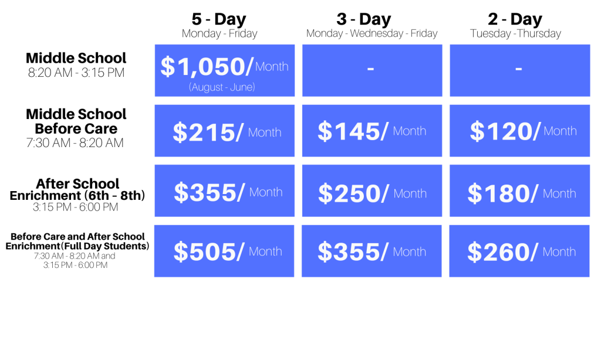Click the After School Enrichment (6th - 8th) label
This screenshot has height=364, width=601.
(77, 189)
